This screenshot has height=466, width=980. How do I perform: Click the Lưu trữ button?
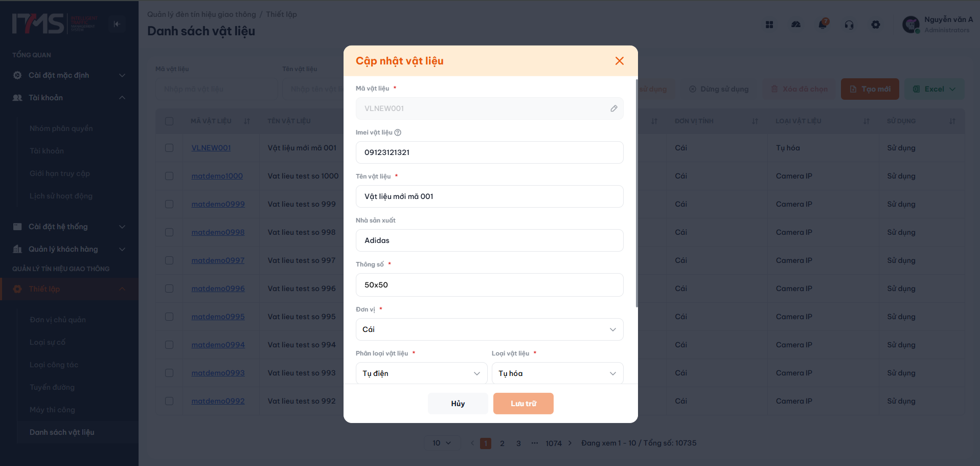pyautogui.click(x=523, y=404)
